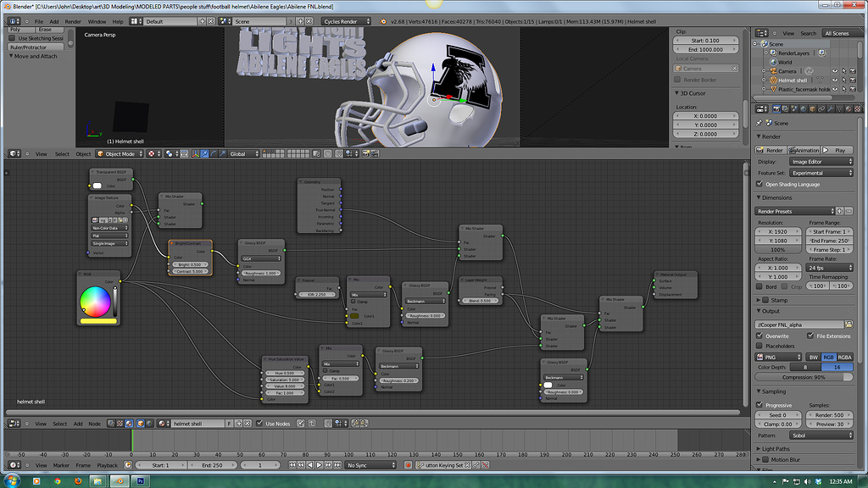Open the 3D view editor type selector icon

pos(14,154)
